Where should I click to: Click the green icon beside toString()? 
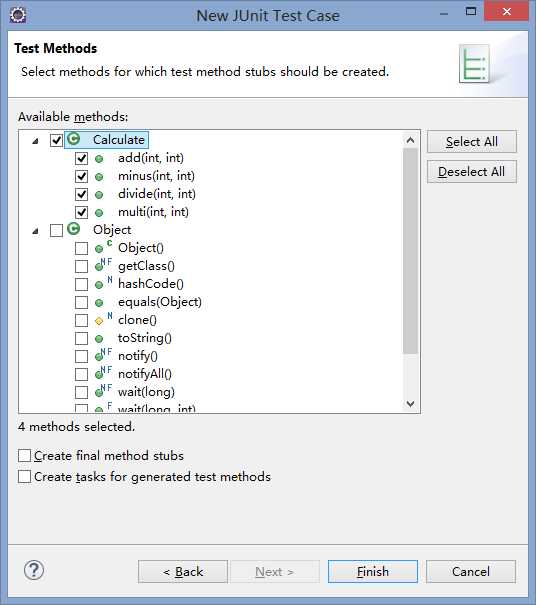(99, 339)
